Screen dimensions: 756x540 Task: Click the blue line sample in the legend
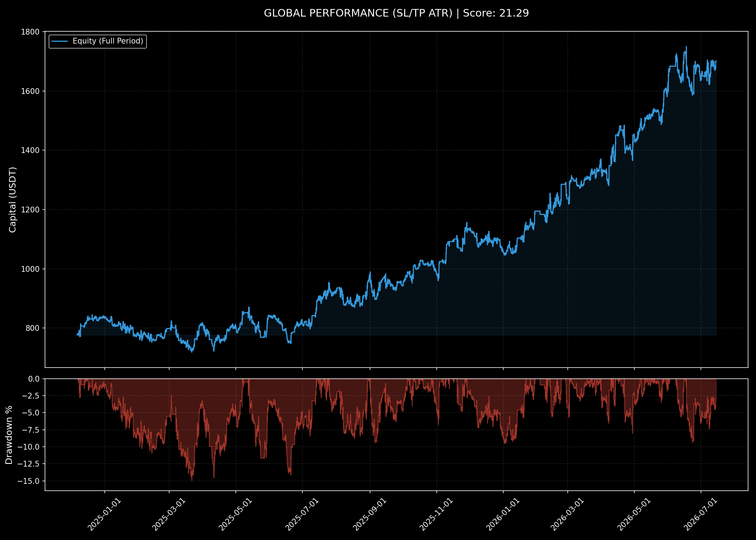click(x=59, y=41)
